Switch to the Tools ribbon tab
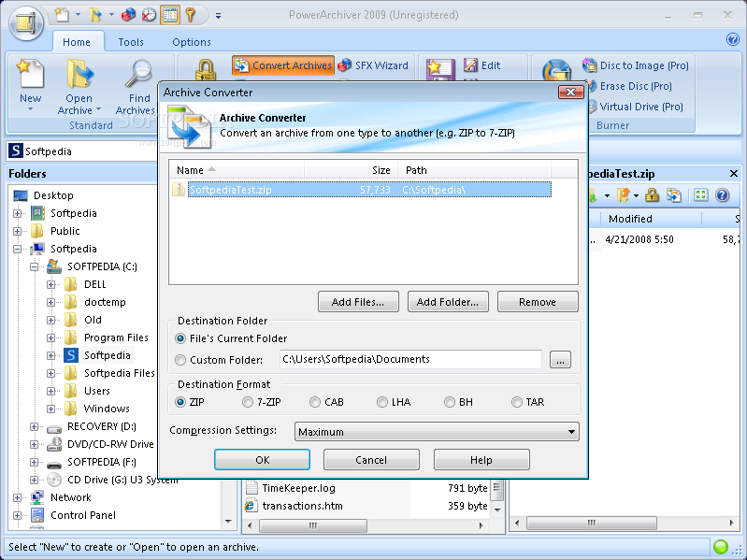The image size is (747, 560). pos(131,42)
